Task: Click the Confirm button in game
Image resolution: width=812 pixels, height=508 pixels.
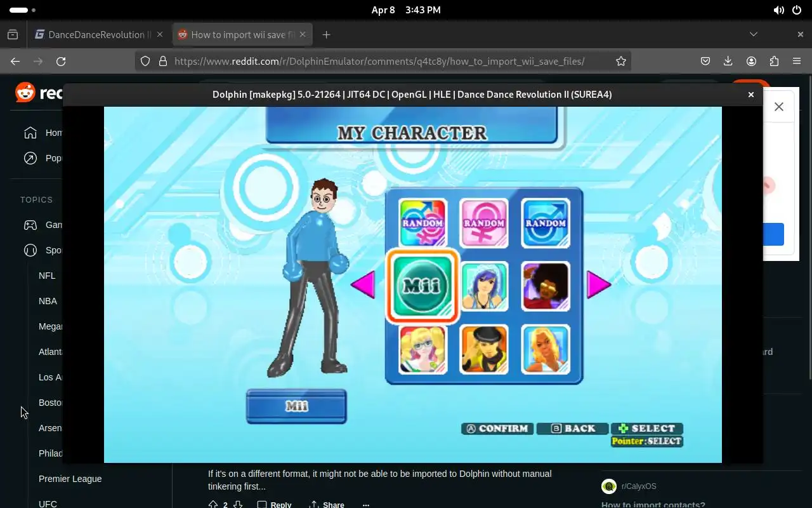Action: 497,429
